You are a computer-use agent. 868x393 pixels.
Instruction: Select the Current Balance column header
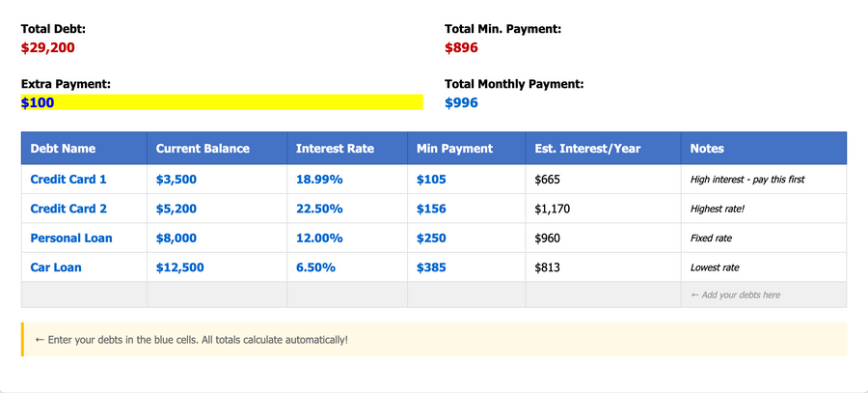tap(217, 148)
